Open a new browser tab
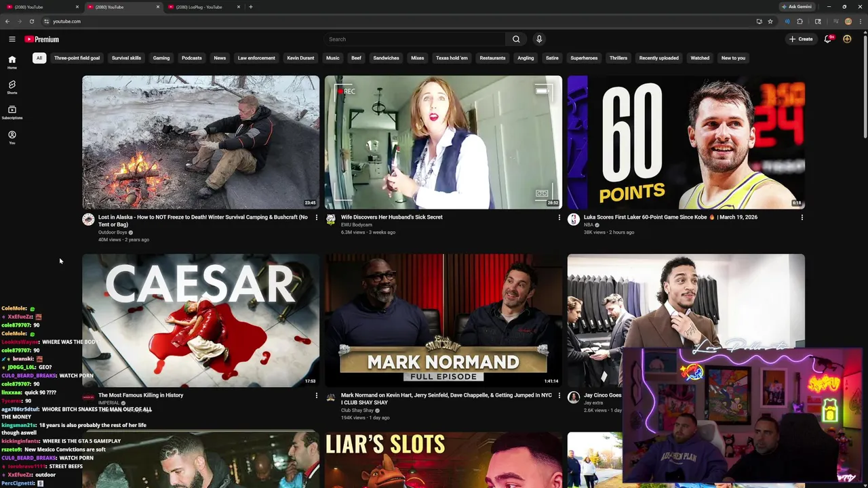Image resolution: width=868 pixels, height=488 pixels. click(x=251, y=7)
